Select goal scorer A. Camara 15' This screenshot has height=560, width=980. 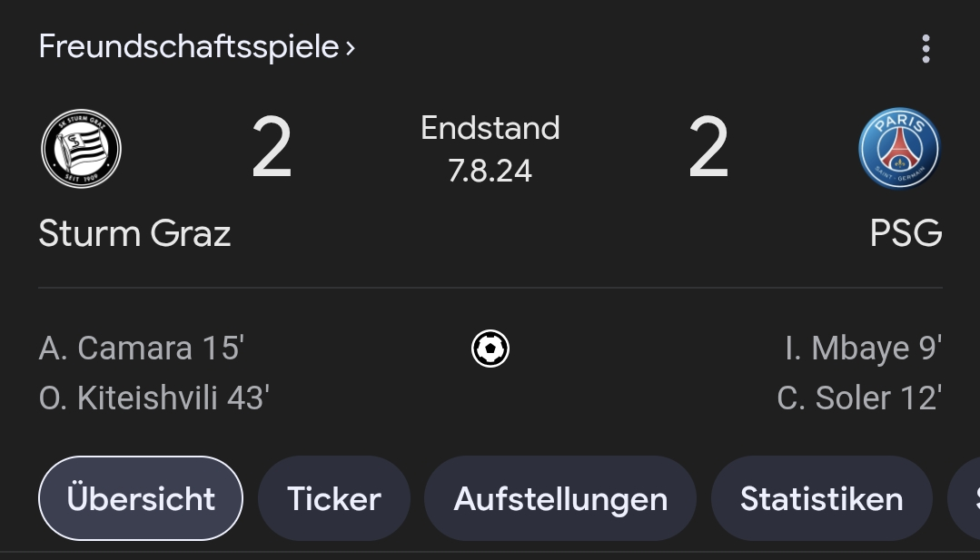[142, 348]
